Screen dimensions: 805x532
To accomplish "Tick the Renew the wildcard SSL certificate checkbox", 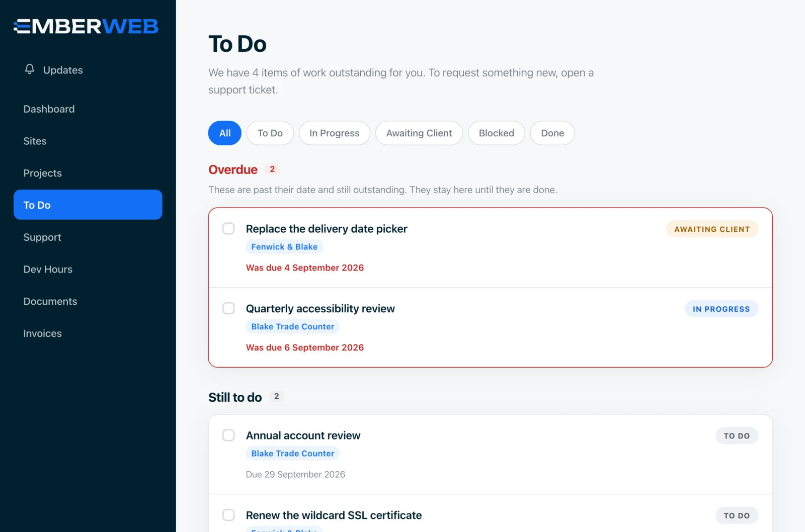I will click(228, 515).
